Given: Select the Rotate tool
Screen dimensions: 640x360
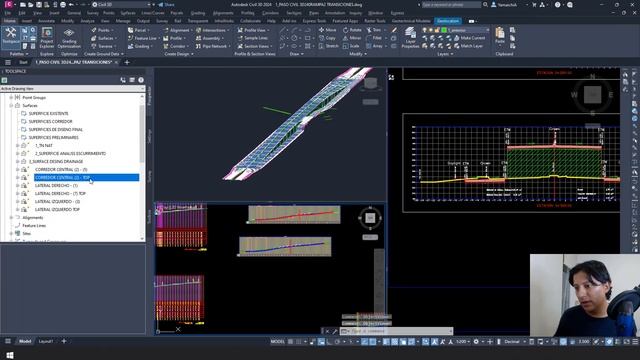Looking at the screenshot, I should click(x=352, y=30).
